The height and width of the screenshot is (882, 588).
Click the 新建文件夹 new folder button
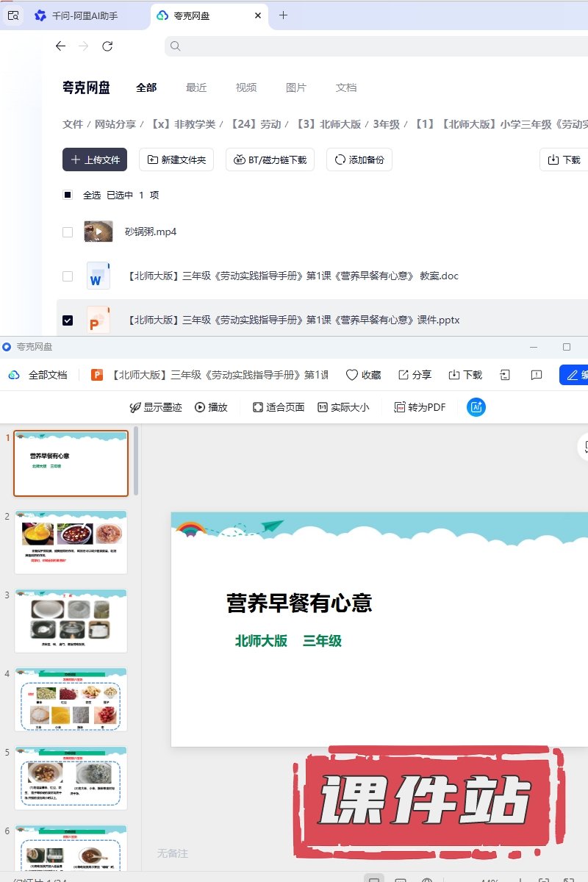[x=176, y=159]
